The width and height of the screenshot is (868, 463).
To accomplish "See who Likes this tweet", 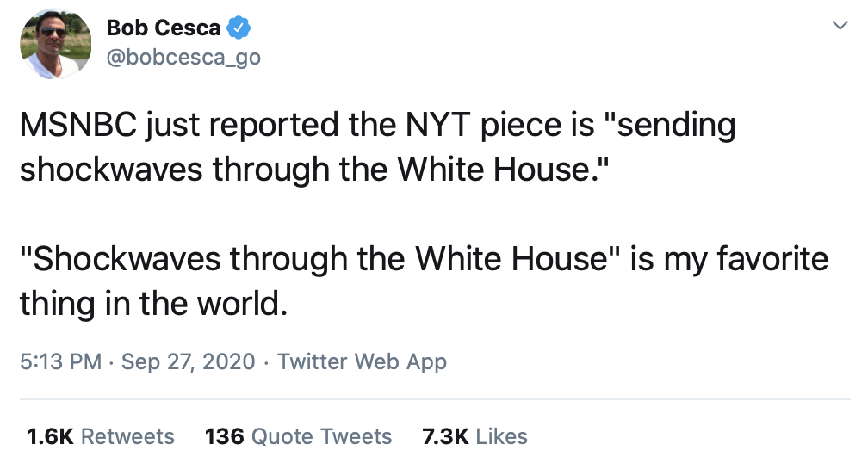I will pyautogui.click(x=501, y=436).
